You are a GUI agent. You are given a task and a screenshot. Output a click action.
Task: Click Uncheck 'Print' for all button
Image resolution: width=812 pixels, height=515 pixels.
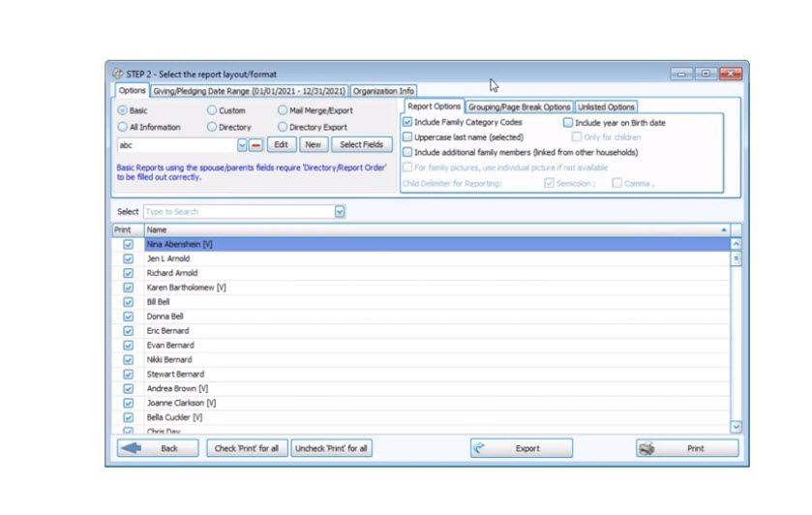pyautogui.click(x=331, y=448)
